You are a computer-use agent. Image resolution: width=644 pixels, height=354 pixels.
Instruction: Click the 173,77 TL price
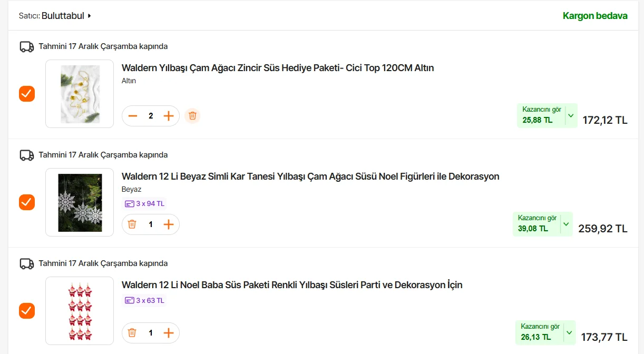click(604, 337)
